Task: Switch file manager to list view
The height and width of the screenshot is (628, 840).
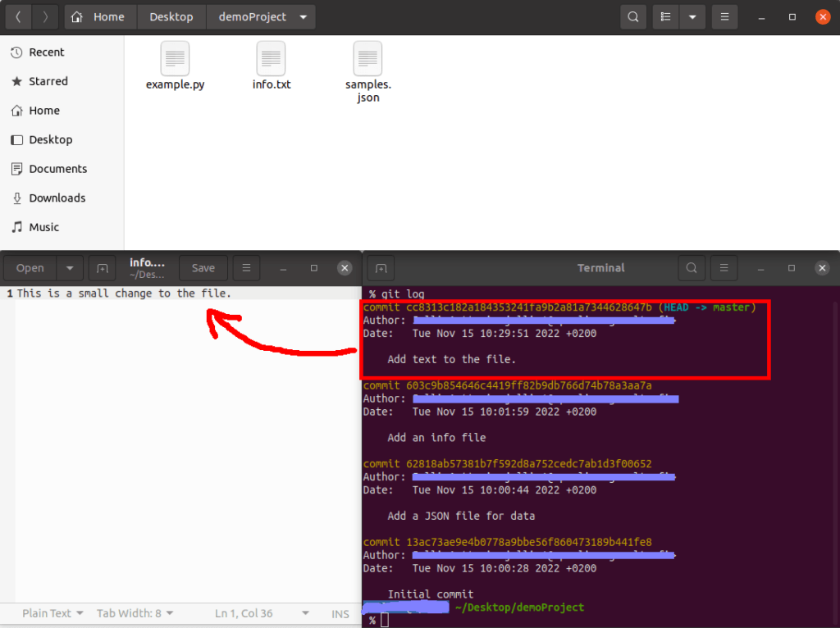Action: click(665, 17)
